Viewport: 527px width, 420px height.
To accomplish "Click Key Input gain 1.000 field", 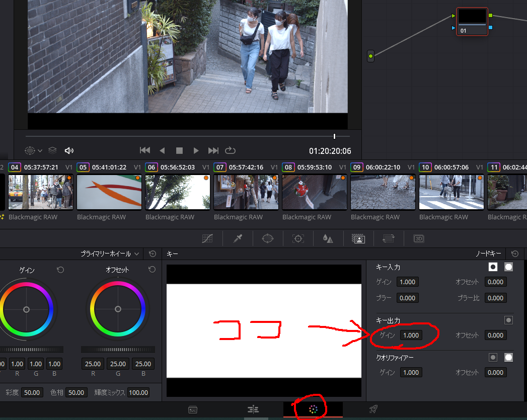I will pyautogui.click(x=407, y=282).
